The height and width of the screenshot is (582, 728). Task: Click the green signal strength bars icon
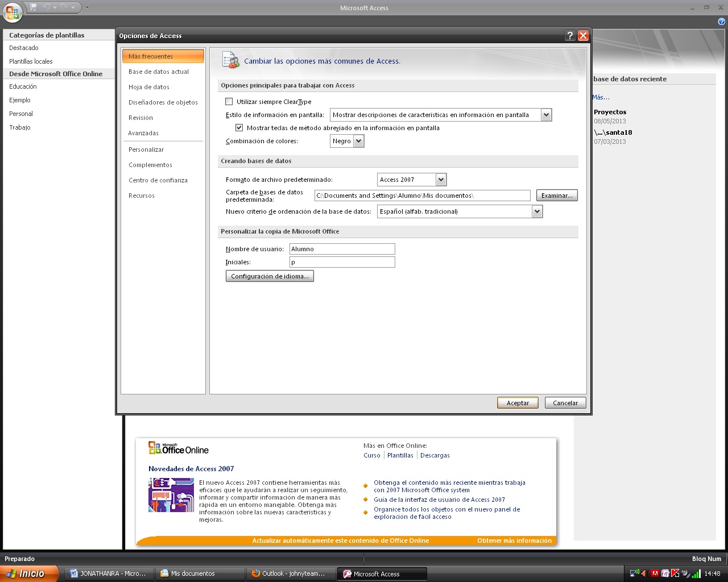pos(696,573)
